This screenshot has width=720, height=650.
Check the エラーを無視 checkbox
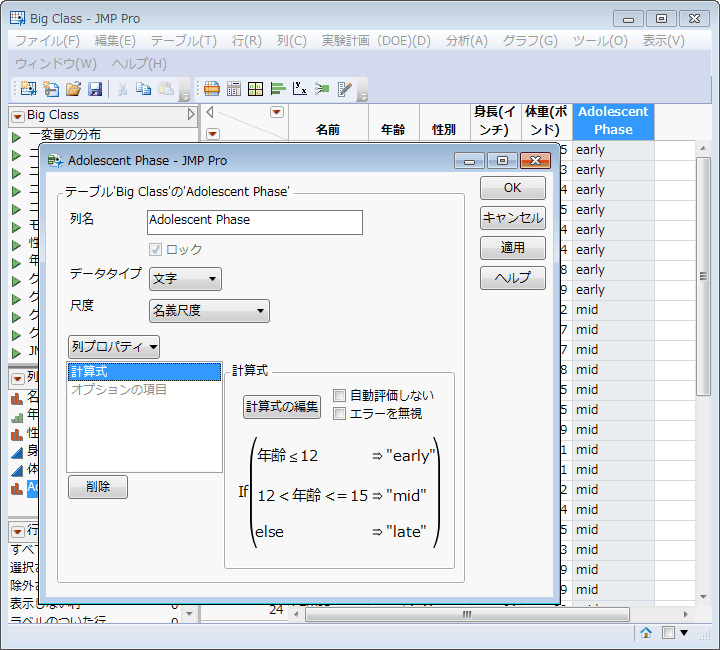[x=340, y=413]
